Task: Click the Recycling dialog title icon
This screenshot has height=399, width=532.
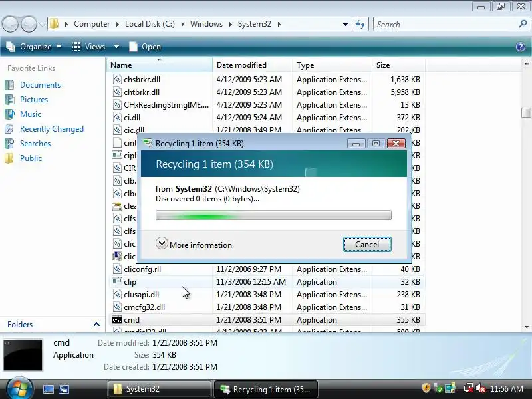Action: point(148,143)
